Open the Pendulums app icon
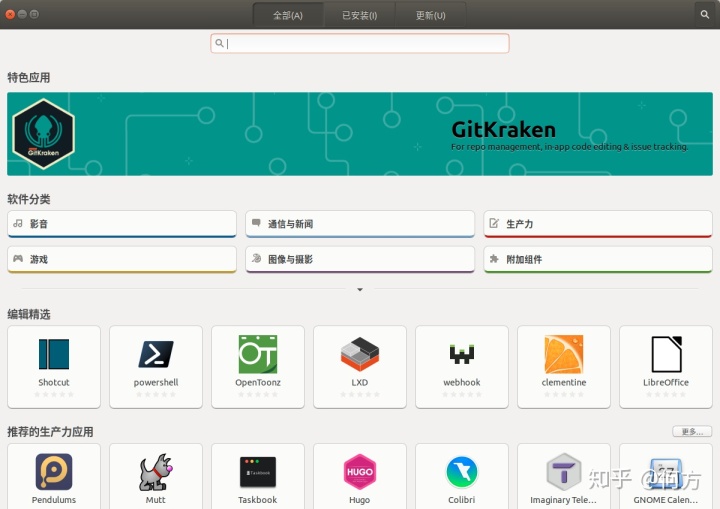 pyautogui.click(x=54, y=472)
